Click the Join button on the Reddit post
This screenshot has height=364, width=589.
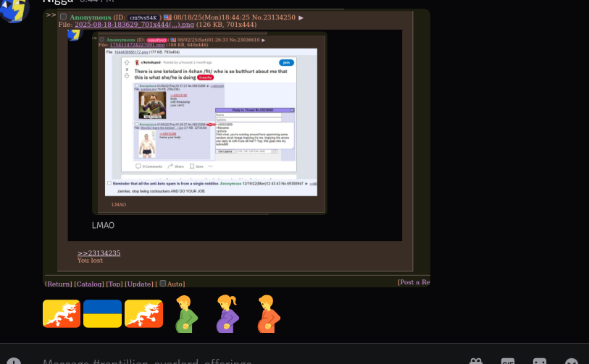(x=286, y=63)
